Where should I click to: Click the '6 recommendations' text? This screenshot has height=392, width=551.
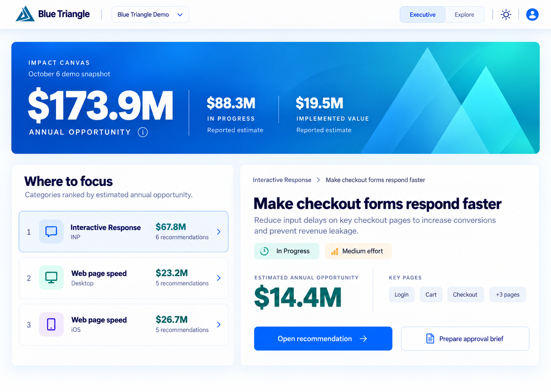tap(182, 237)
